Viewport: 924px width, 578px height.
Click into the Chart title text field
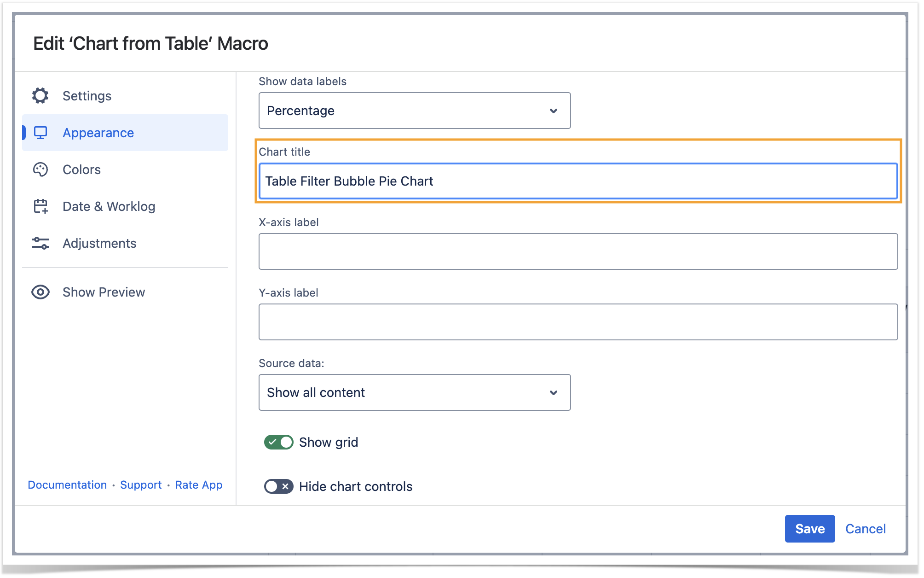(578, 181)
